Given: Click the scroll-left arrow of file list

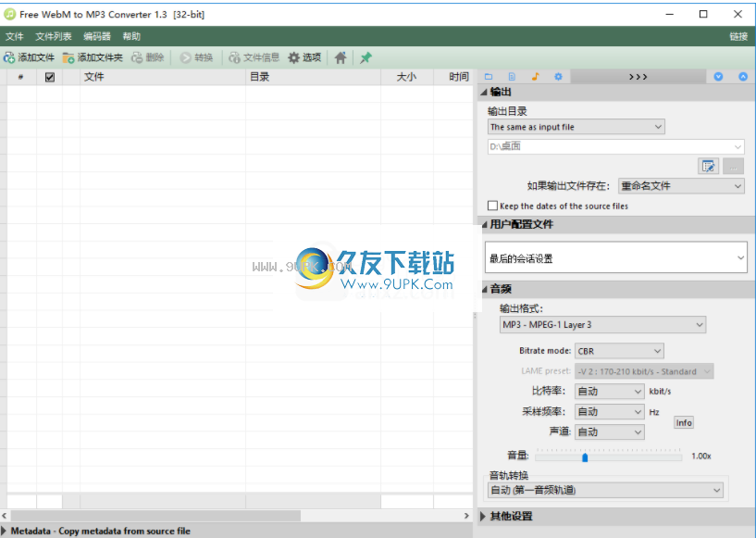Looking at the screenshot, I should [5, 516].
